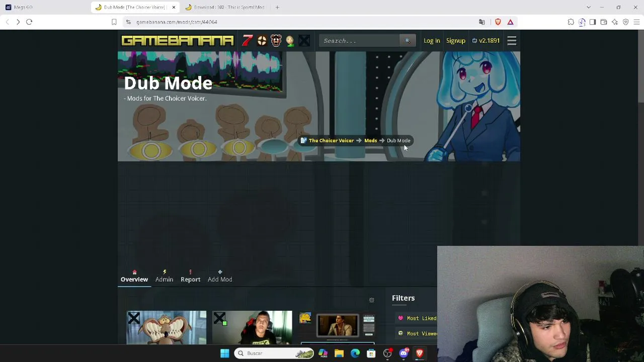
Task: Click the Brave Shields lion icon
Action: click(x=498, y=22)
